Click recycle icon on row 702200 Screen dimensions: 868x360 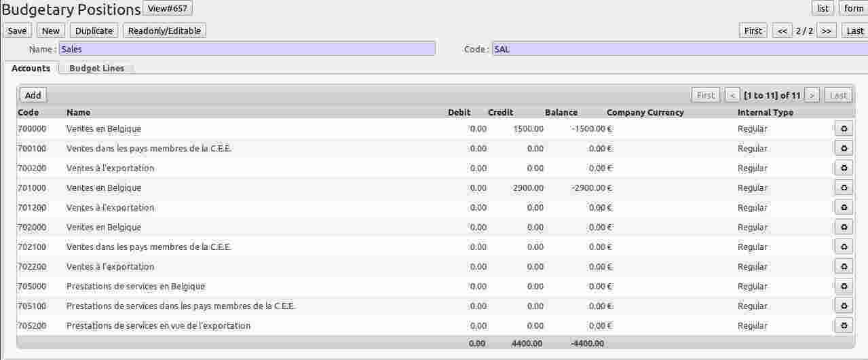844,267
